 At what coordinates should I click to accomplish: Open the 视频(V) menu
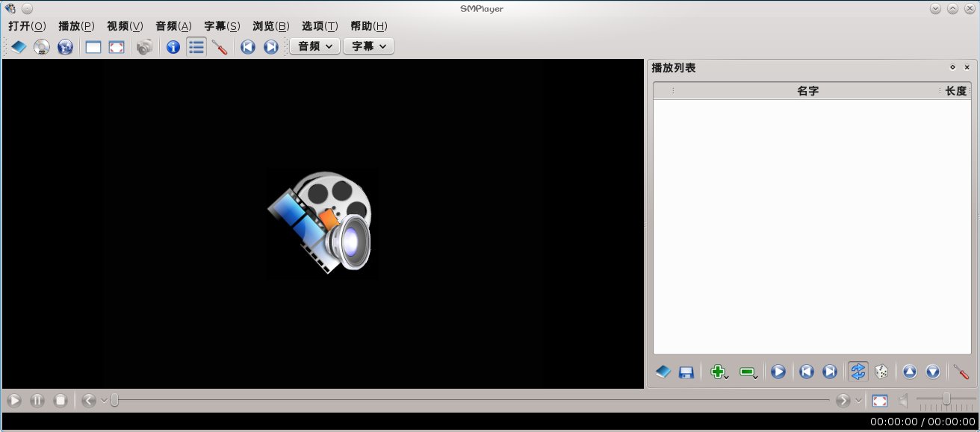coord(125,26)
